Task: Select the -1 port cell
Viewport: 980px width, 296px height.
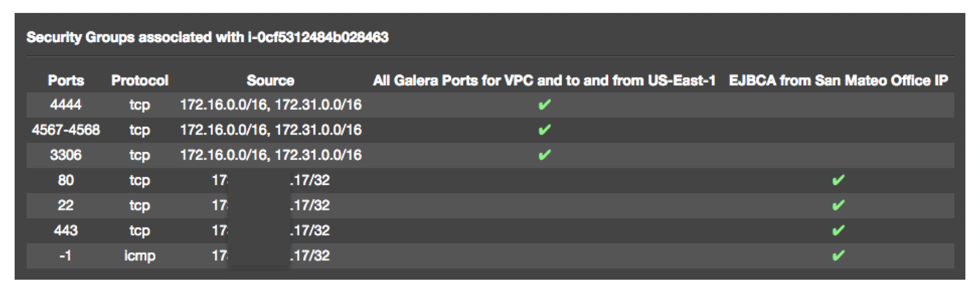Action: pos(66,255)
